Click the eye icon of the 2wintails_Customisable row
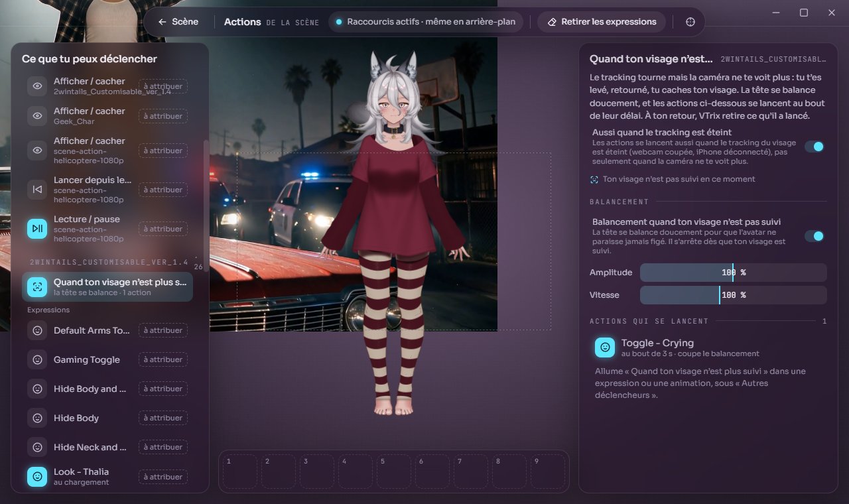 [x=37, y=86]
